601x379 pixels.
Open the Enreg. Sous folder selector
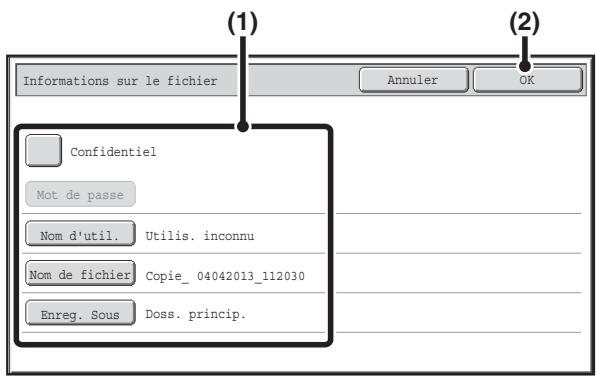point(80,313)
